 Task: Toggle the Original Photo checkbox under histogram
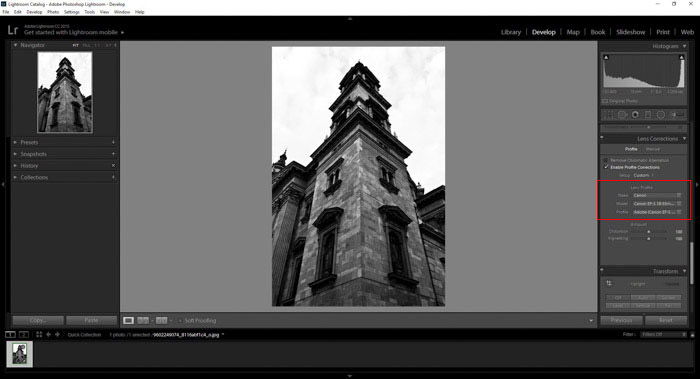point(604,101)
